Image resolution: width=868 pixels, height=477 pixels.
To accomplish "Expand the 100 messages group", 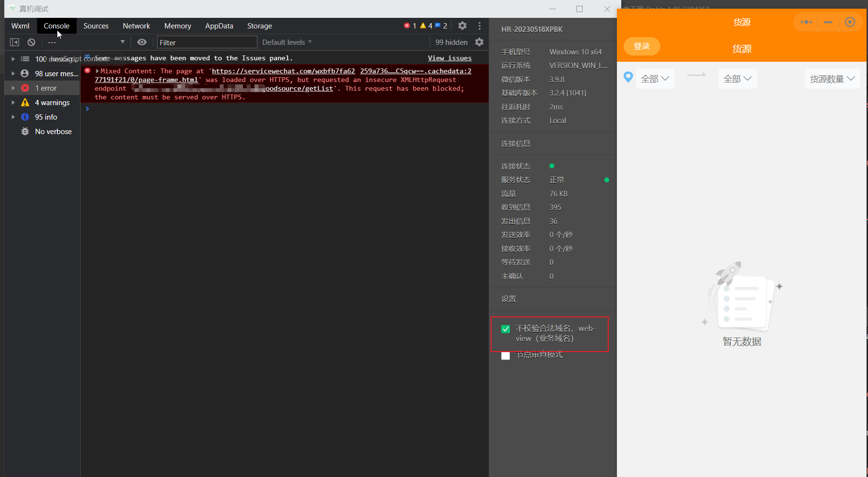I will coord(13,59).
